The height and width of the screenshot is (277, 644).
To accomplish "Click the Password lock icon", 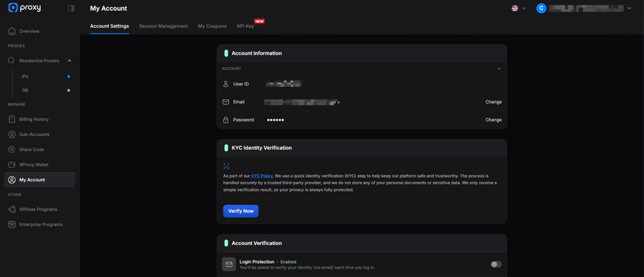I will [226, 120].
